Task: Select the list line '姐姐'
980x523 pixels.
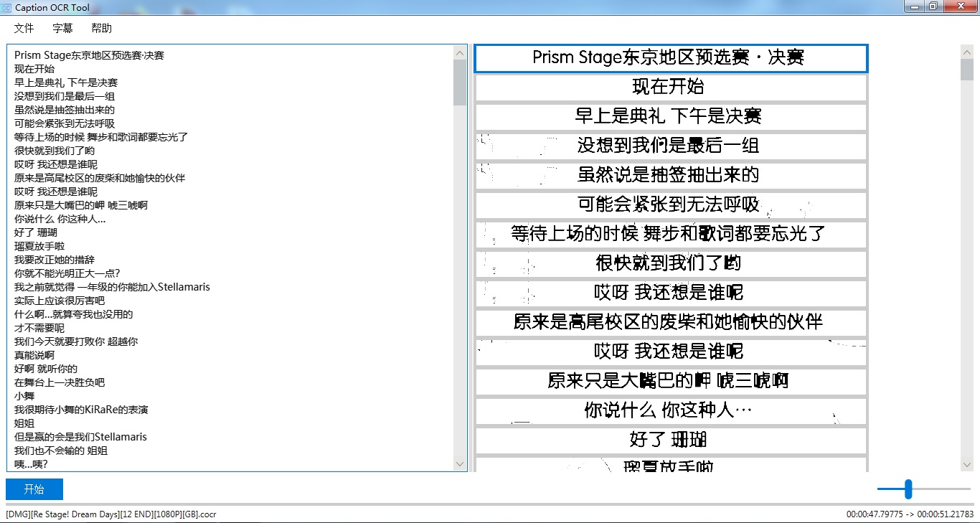Action: [x=24, y=423]
